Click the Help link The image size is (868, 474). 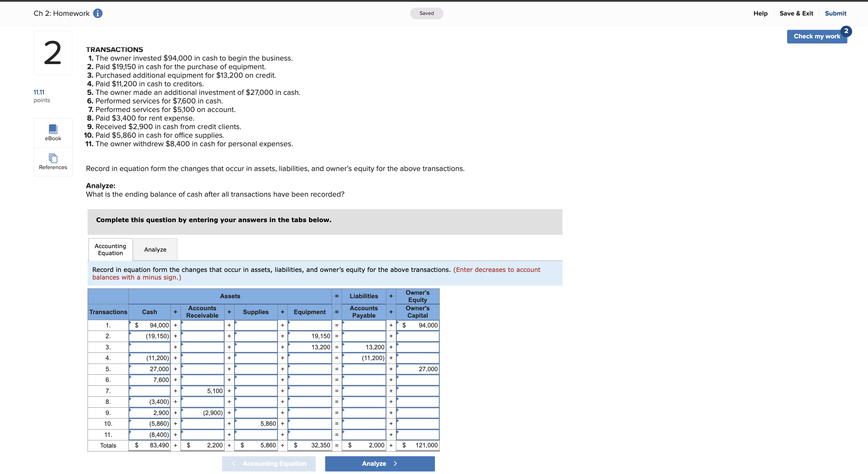tap(760, 13)
